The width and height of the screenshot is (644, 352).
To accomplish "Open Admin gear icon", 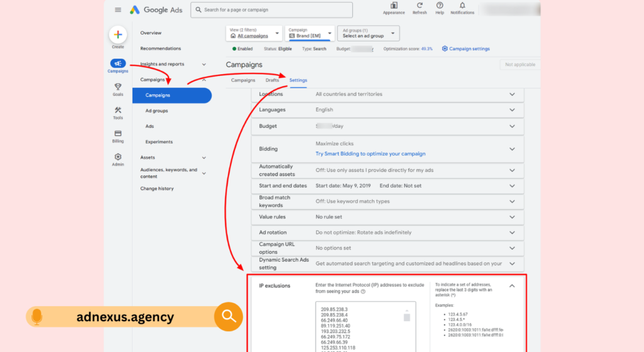I will tap(118, 157).
